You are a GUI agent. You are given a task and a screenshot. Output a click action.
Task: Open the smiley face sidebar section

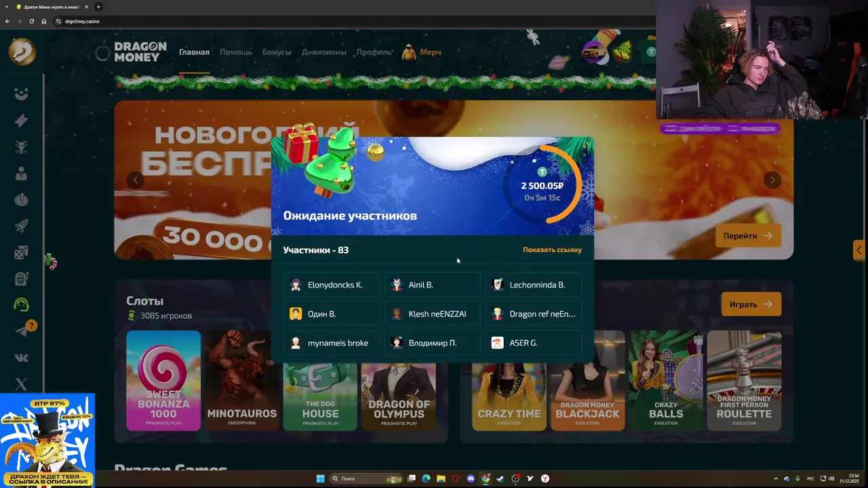(x=21, y=94)
